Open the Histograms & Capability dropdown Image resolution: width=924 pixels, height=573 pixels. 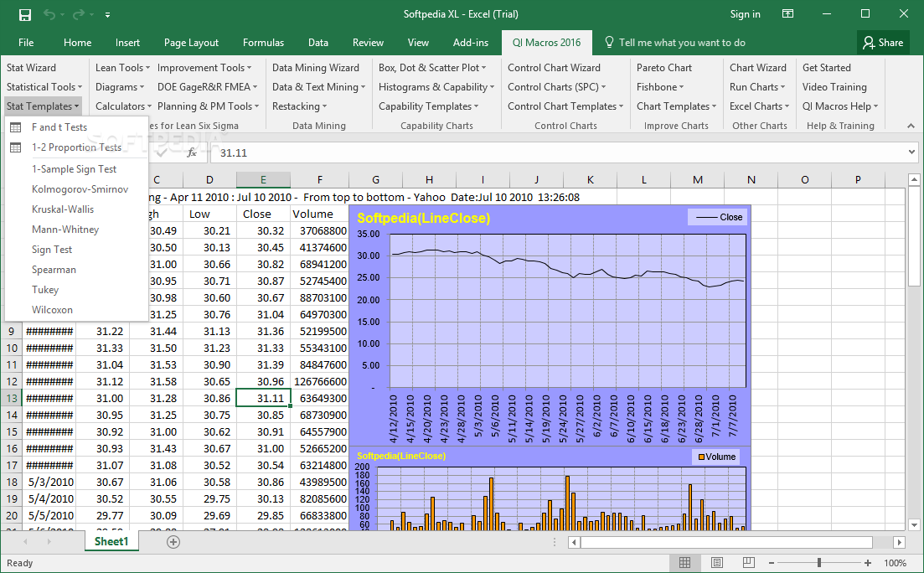436,87
